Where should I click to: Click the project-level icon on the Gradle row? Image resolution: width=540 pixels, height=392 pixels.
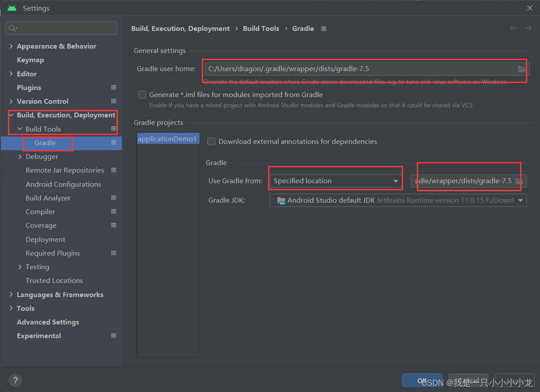coord(113,143)
